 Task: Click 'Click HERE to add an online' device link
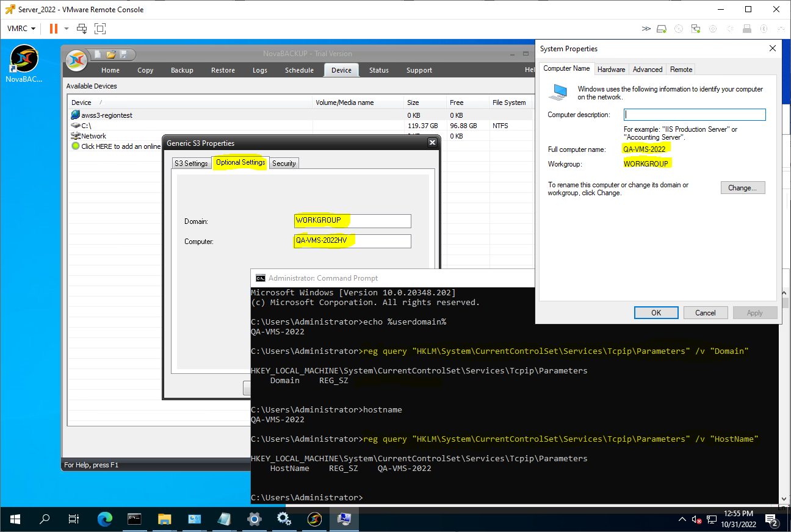pos(121,146)
